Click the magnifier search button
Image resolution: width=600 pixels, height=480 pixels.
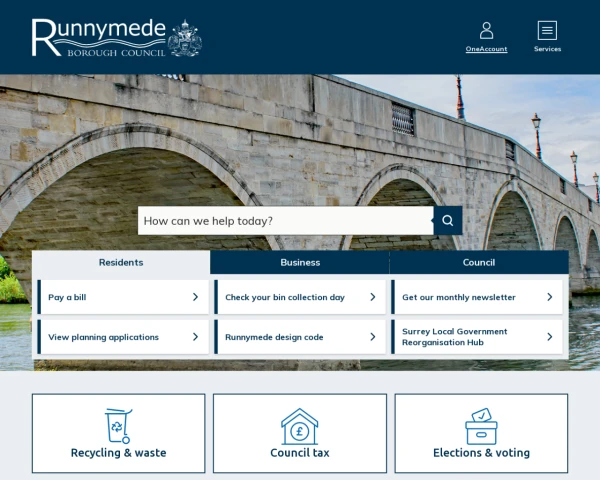[448, 220]
